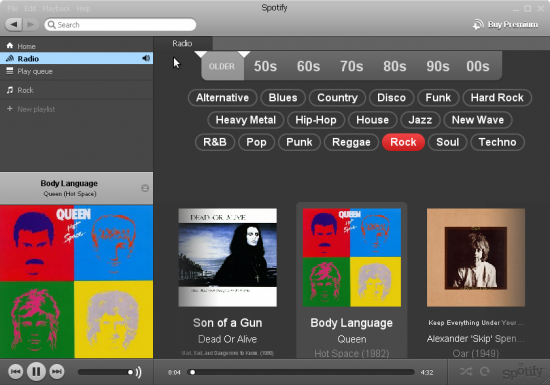Toggle the Blues genre

pos(283,97)
